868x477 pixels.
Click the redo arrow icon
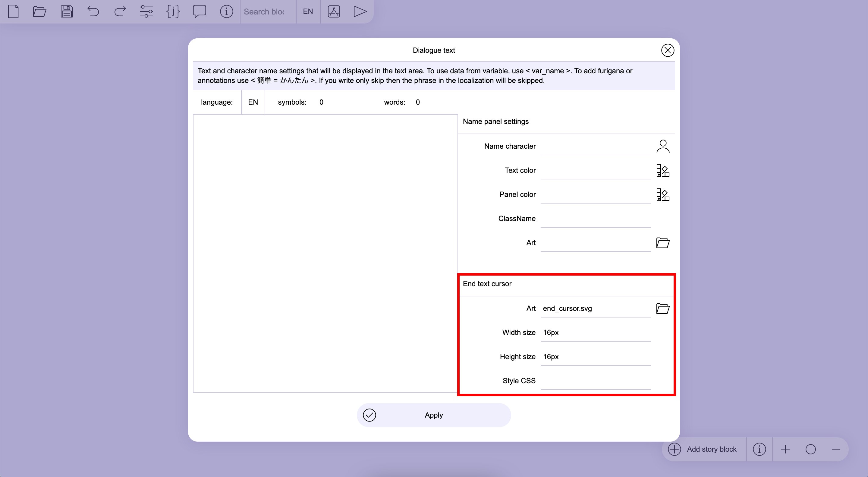click(120, 11)
